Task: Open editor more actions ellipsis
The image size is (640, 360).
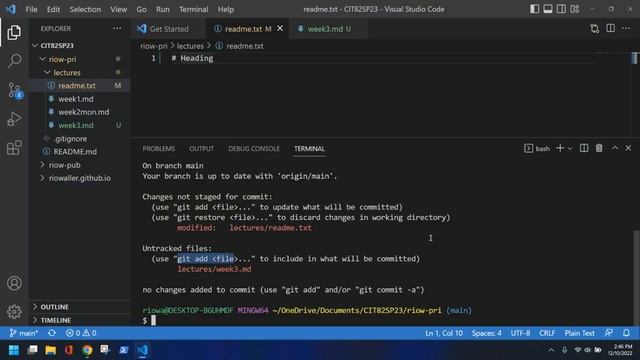Action: point(626,28)
